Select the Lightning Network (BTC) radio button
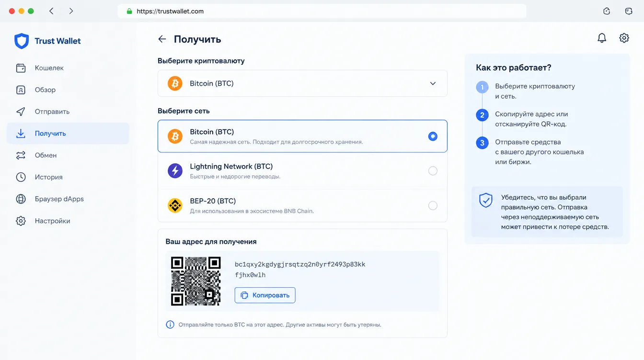Image resolution: width=644 pixels, height=360 pixels. tap(433, 171)
